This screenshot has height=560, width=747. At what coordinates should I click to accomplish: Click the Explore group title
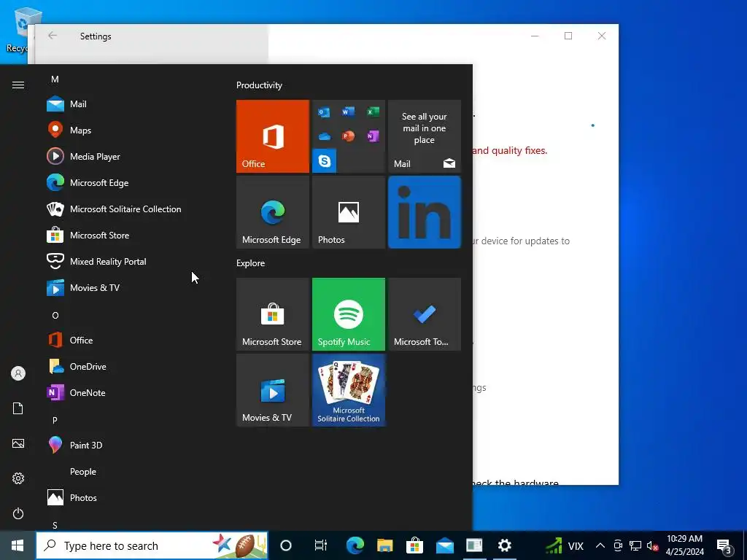click(x=251, y=262)
